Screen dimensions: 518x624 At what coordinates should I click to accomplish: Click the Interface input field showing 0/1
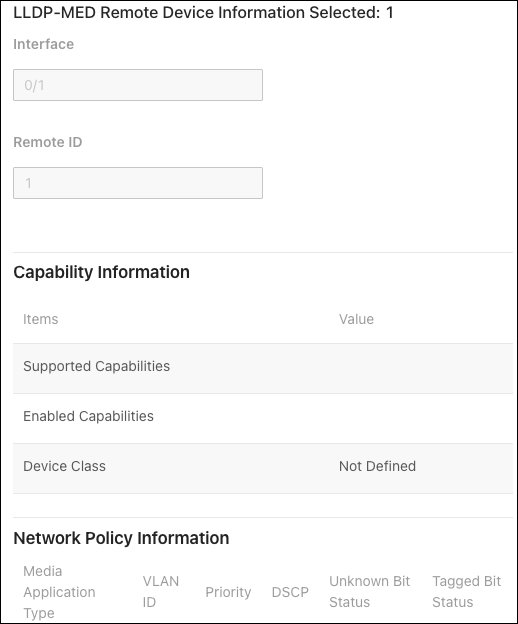coord(138,85)
